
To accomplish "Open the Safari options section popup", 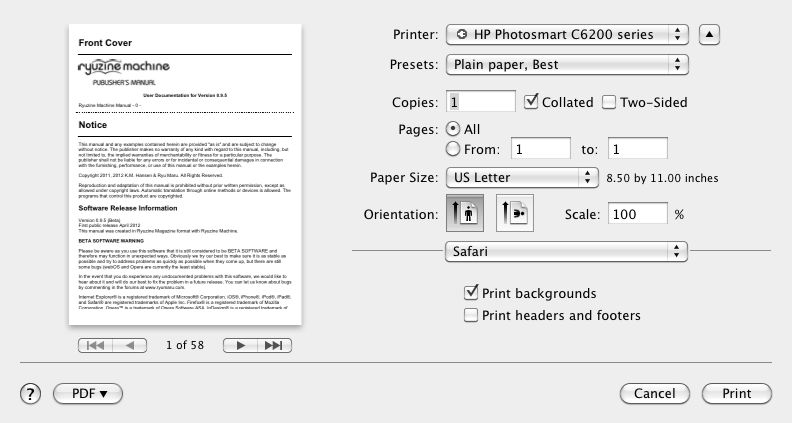I will pyautogui.click(x=567, y=251).
